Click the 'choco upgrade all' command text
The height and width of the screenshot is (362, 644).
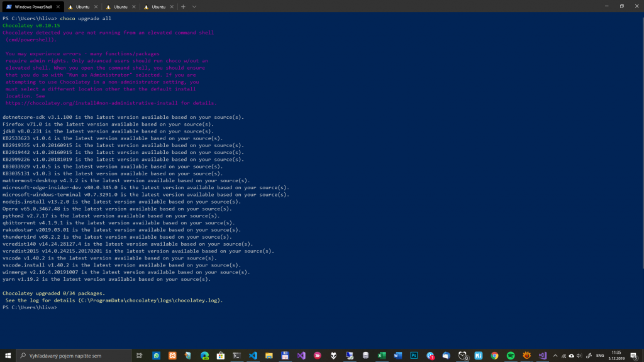(x=86, y=18)
